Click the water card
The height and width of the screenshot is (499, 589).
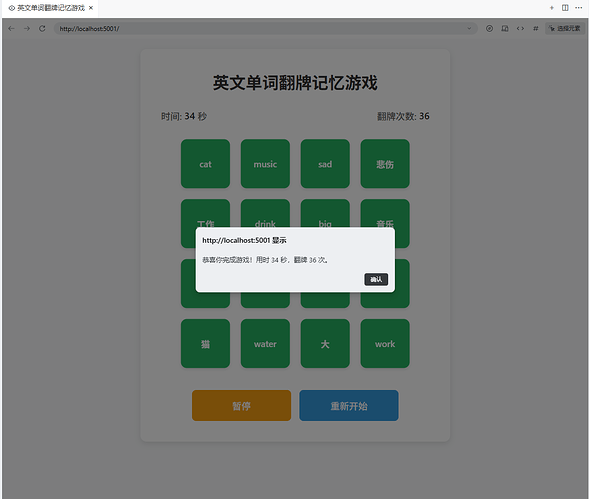pos(265,343)
